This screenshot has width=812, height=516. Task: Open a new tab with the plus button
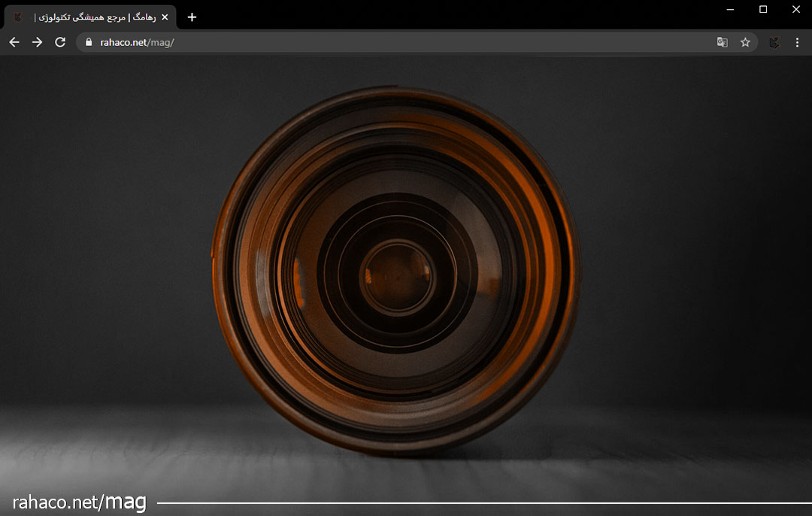click(192, 17)
